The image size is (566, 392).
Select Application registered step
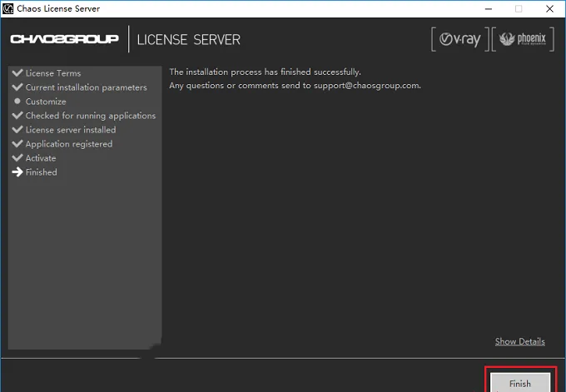click(62, 144)
